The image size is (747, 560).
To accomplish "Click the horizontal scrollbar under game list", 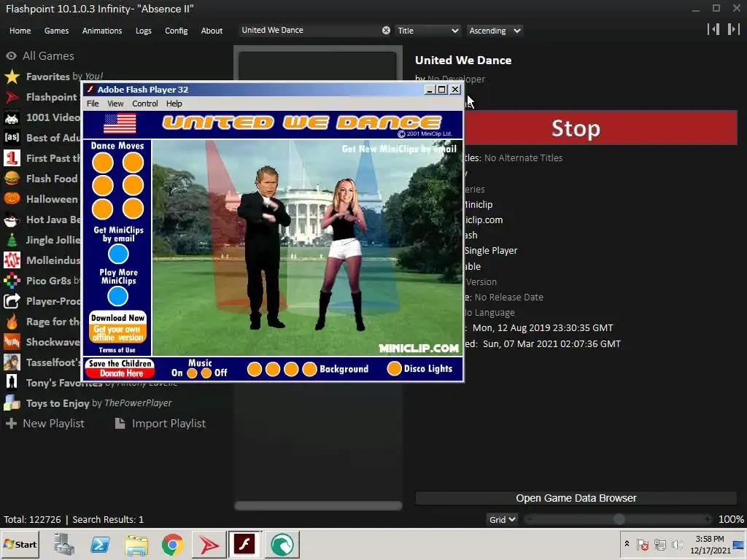I will (x=318, y=506).
